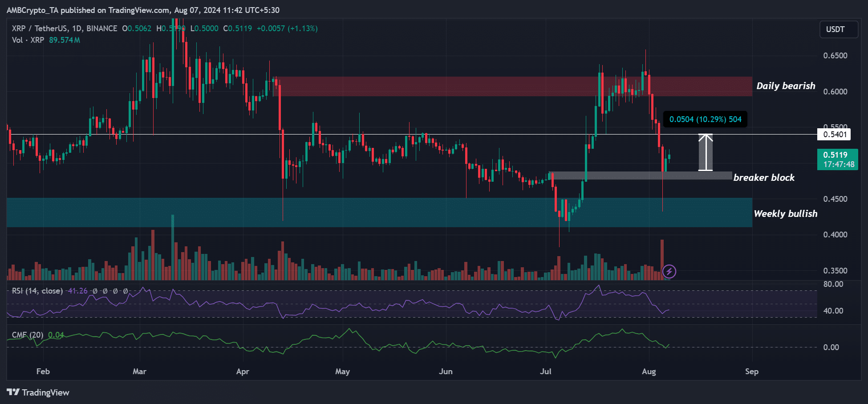Click the RSI value 41.26
Screen dimensions: 868x404
point(77,291)
